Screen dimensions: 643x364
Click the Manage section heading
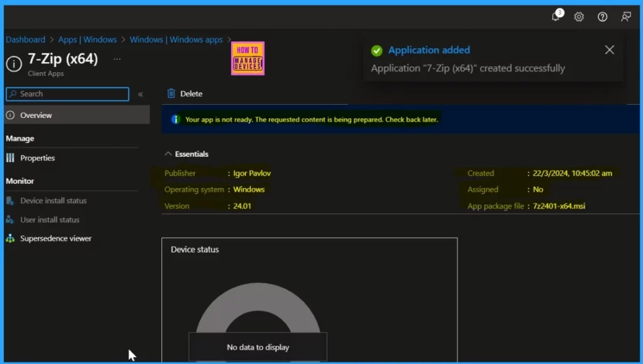point(19,139)
